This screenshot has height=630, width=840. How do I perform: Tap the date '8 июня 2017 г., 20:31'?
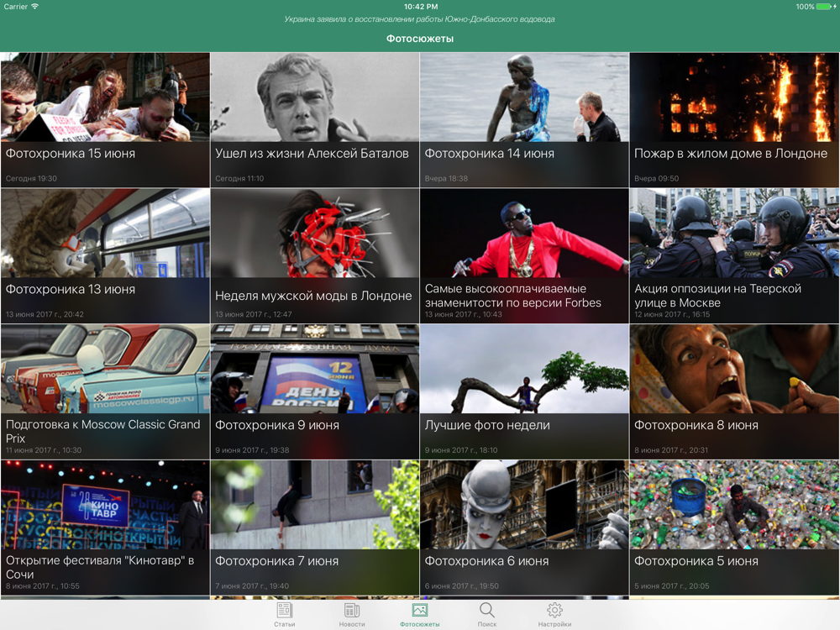point(671,450)
